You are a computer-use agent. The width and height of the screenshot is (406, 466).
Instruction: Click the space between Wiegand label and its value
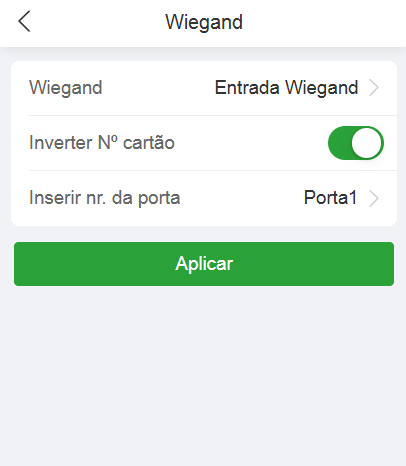158,88
